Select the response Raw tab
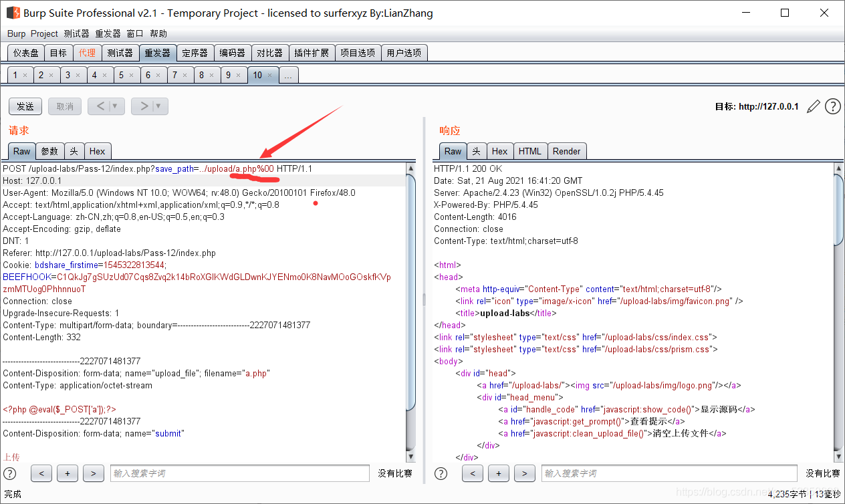This screenshot has height=504, width=845. pos(453,151)
